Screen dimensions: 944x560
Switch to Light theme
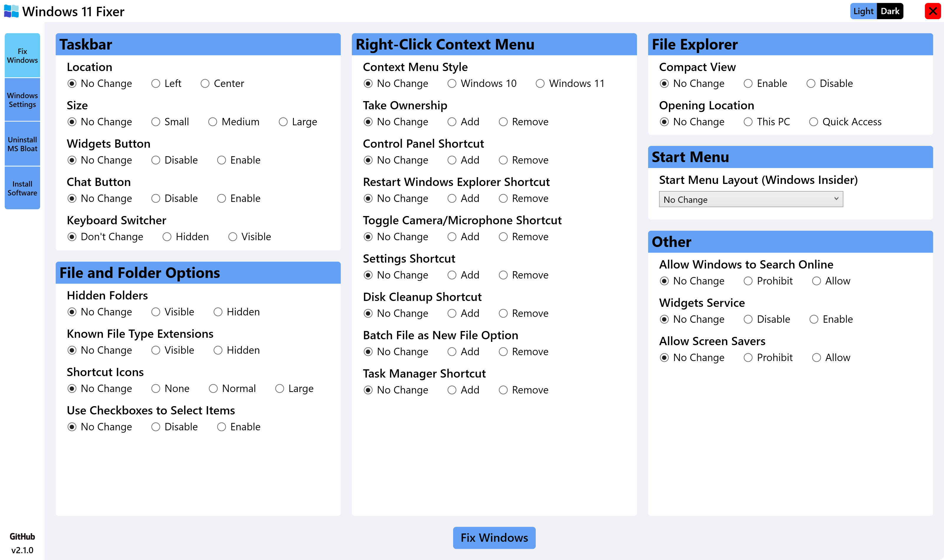(863, 11)
